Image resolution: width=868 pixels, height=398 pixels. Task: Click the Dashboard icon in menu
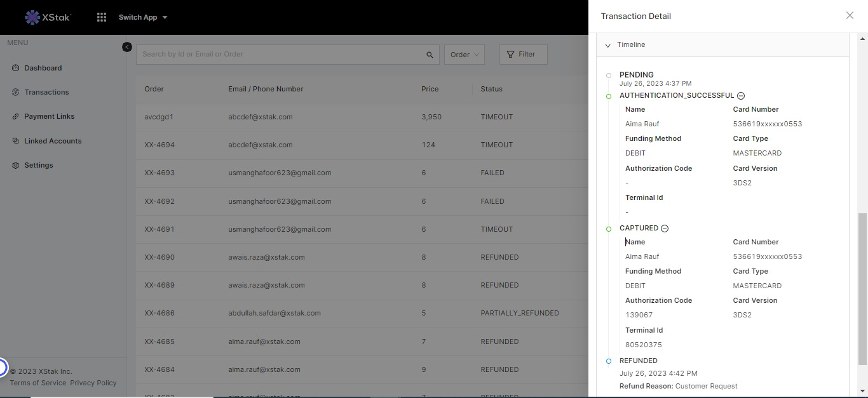(16, 68)
